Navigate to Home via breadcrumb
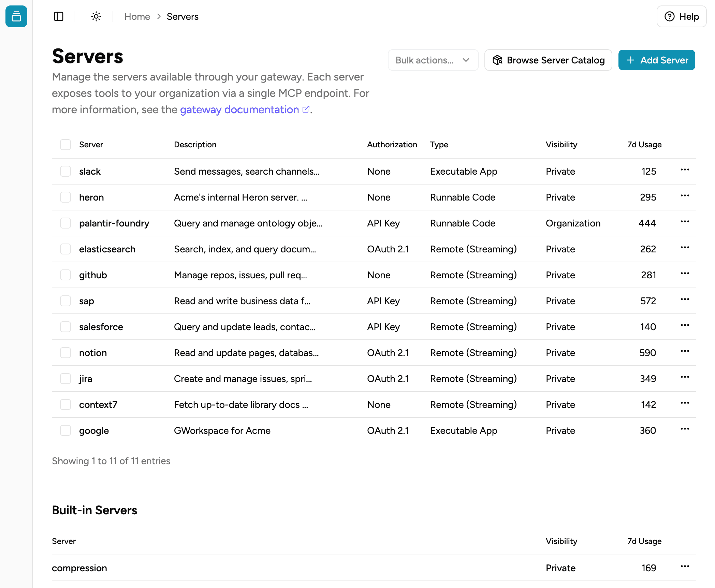This screenshot has height=588, width=715. (x=137, y=16)
